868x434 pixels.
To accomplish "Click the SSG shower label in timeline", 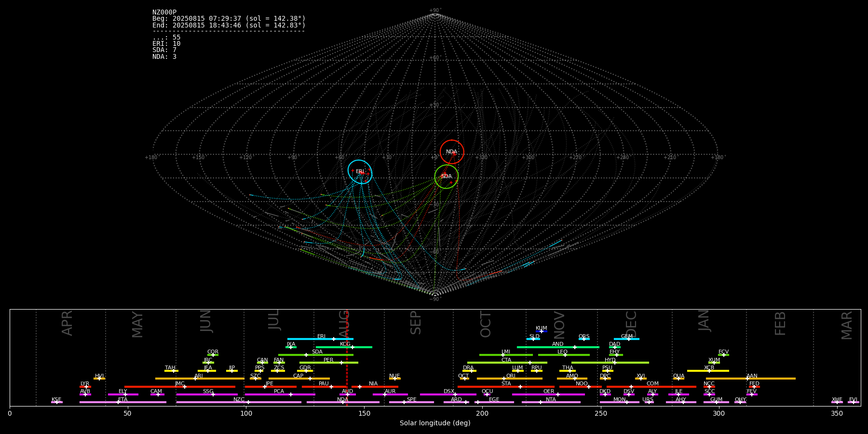I will point(208,391).
